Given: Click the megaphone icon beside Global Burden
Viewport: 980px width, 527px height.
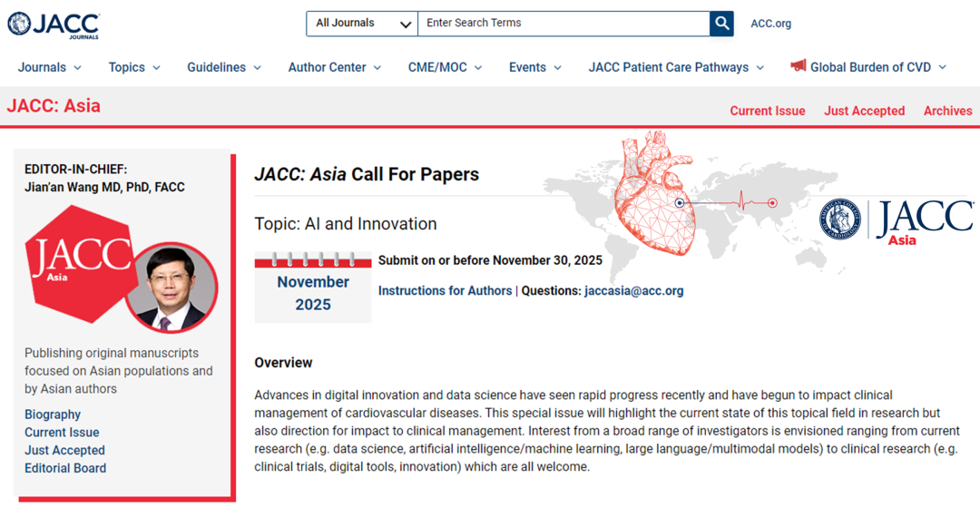Looking at the screenshot, I should pos(798,66).
